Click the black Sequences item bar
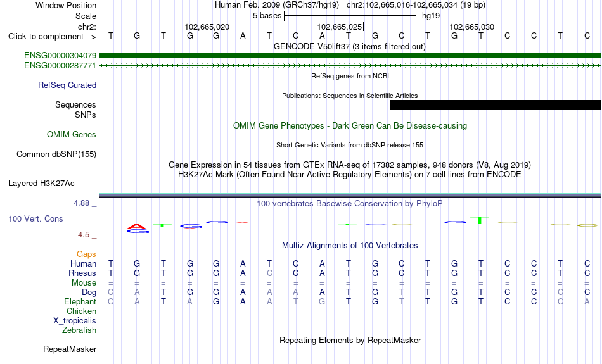Screen dimensions: 602x364 (x=496, y=104)
